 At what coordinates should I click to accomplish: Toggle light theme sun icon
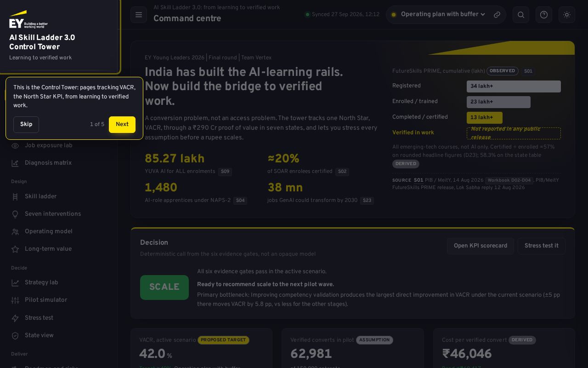click(x=567, y=15)
